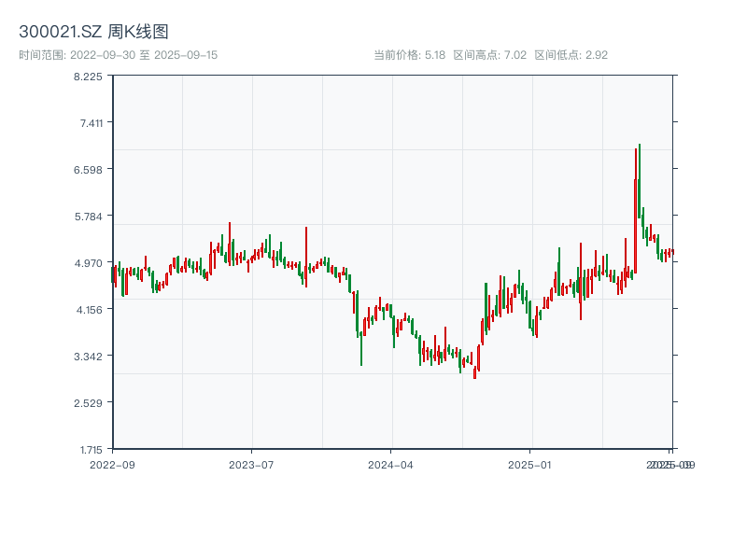
Task: Click the 2025-01 x-axis date label
Action: tap(531, 464)
